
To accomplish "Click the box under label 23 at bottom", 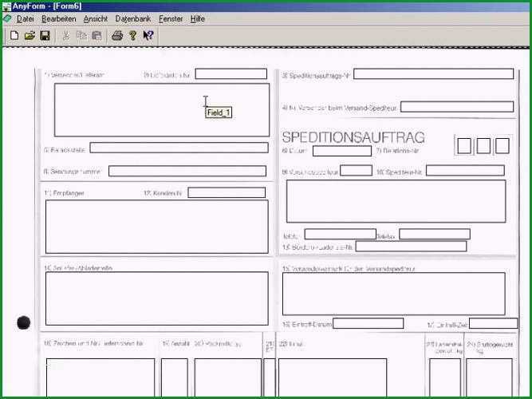I will pyautogui.click(x=445, y=377).
